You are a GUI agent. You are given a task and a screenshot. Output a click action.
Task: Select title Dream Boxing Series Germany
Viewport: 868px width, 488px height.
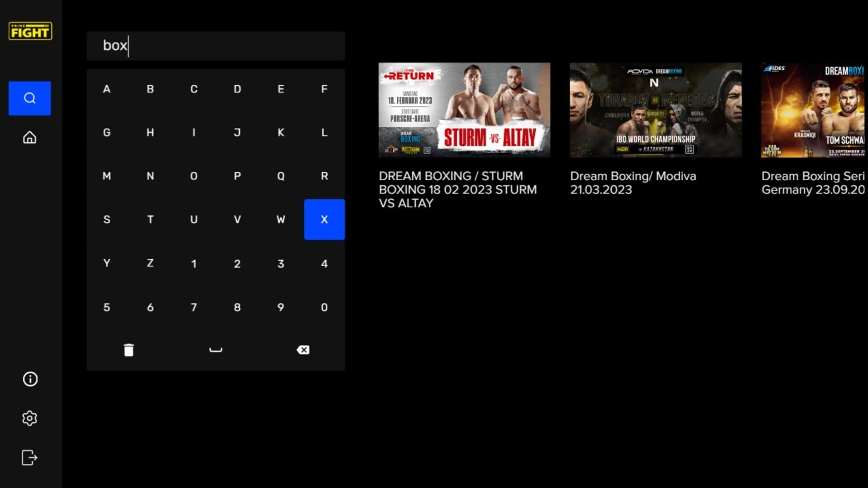(x=814, y=183)
